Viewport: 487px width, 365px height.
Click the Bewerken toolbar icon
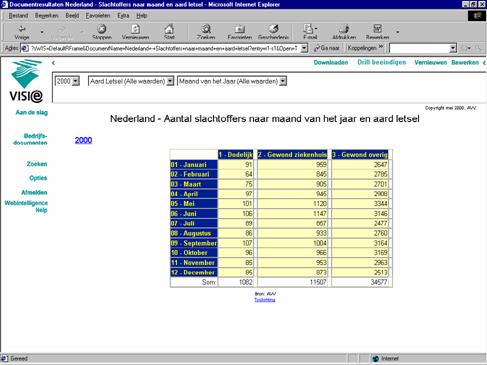coord(377,29)
